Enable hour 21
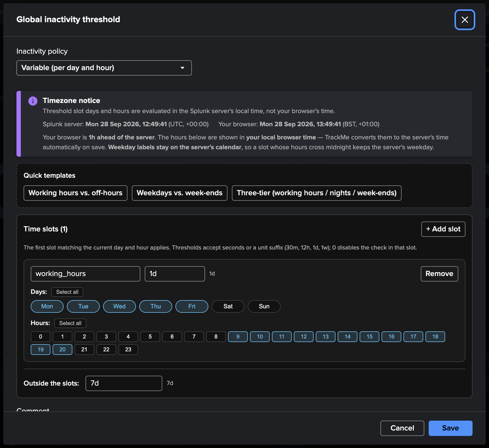Image resolution: width=489 pixels, height=448 pixels. coord(84,349)
